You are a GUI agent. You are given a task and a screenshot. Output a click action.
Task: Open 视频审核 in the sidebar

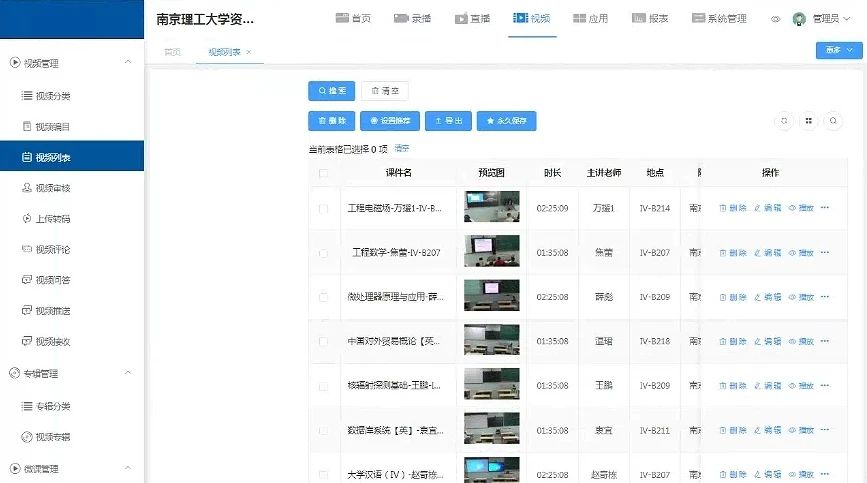point(52,188)
